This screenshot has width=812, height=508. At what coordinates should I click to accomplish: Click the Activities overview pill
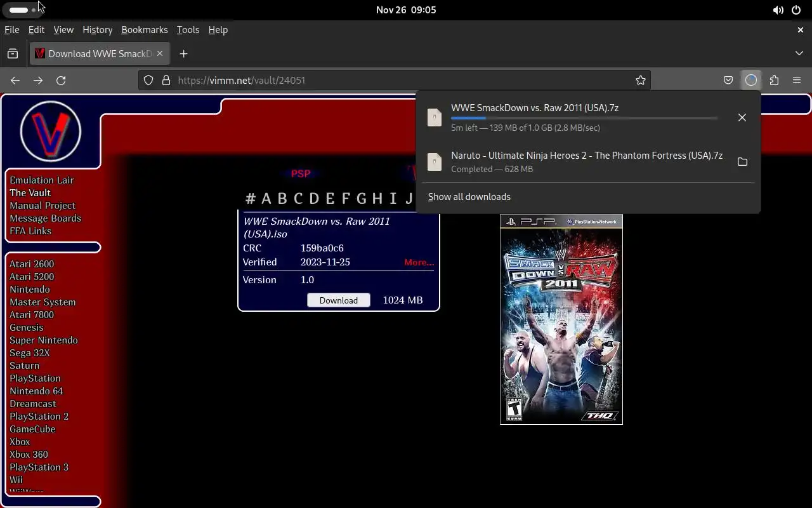pyautogui.click(x=23, y=10)
